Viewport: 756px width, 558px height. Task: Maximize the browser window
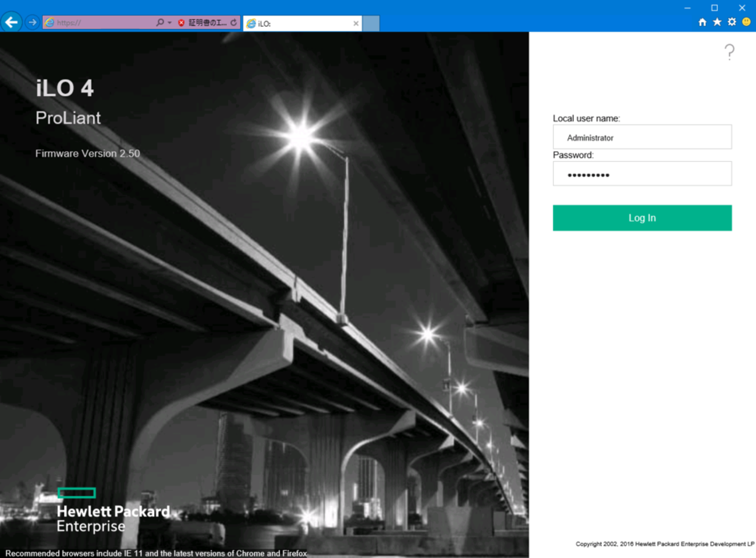point(714,8)
